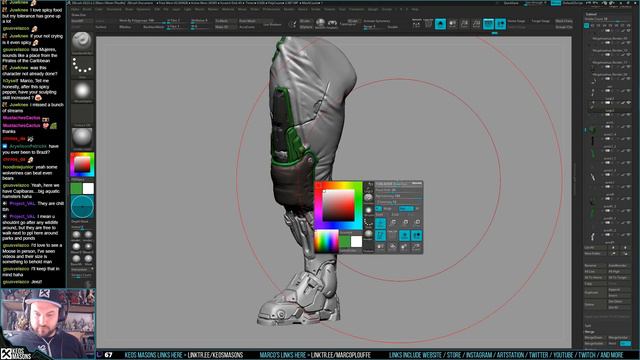Open the material sphere on left shelf
The height and width of the screenshot is (360, 640).
point(82,138)
